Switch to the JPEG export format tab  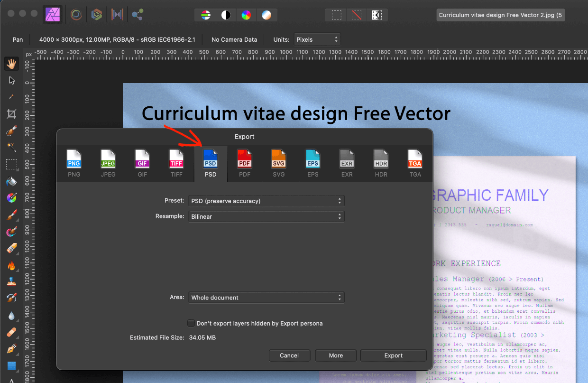tap(108, 163)
